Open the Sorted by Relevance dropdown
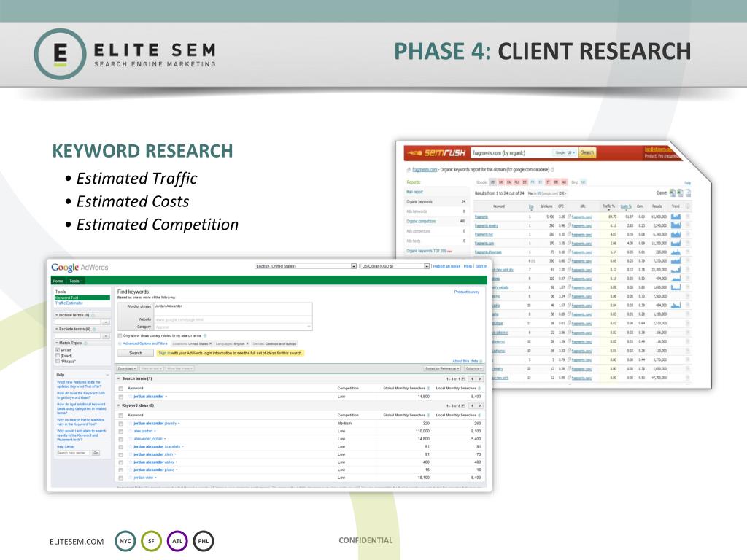This screenshot has height=560, width=747. pos(442,368)
